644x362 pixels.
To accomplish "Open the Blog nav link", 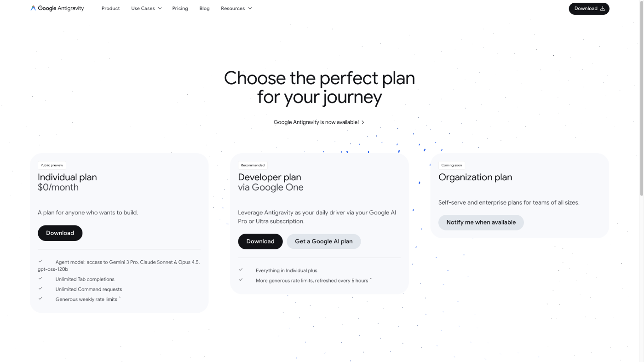I will point(204,8).
